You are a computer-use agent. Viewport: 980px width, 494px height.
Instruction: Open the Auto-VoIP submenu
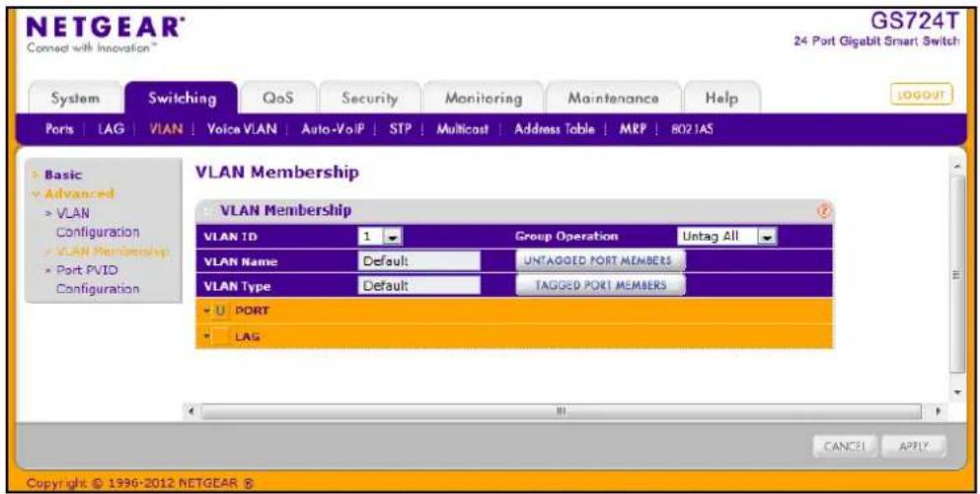(333, 129)
